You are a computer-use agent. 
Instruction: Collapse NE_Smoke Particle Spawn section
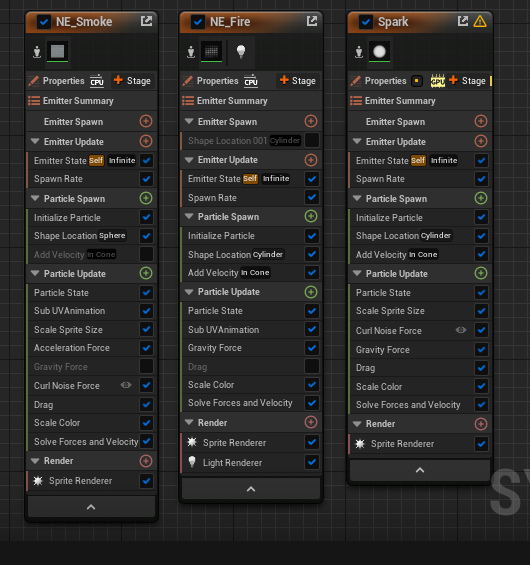click(35, 198)
